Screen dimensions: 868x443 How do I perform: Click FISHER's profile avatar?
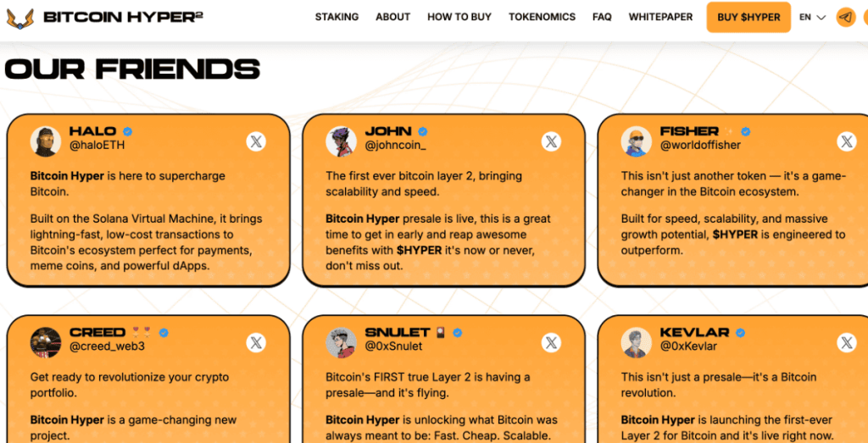pos(636,141)
